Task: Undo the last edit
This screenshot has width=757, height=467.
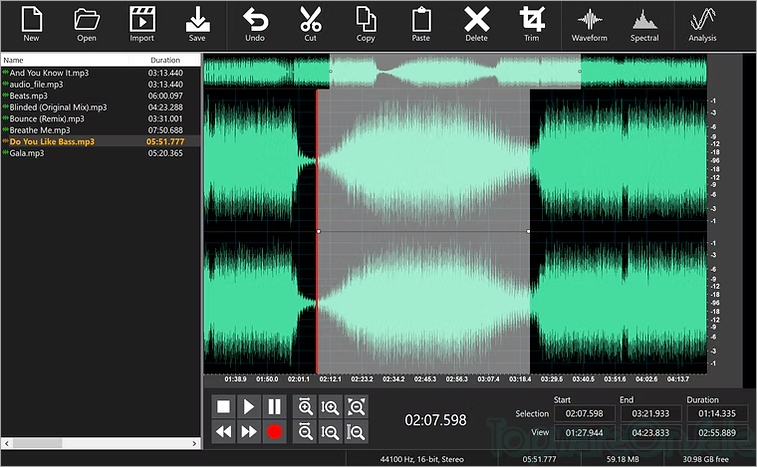Action: tap(255, 24)
